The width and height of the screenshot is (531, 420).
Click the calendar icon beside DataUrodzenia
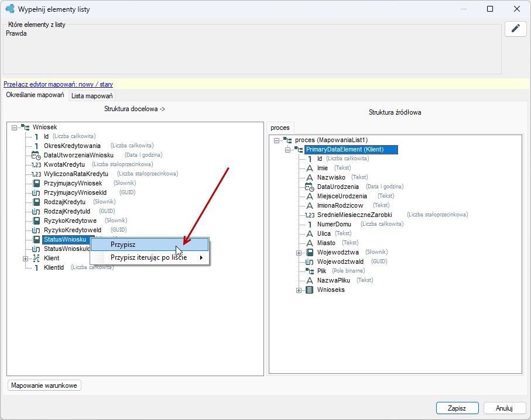click(310, 187)
